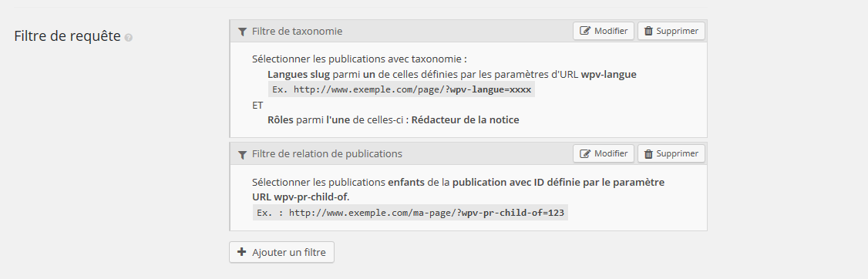Click the help icon beside Filtre de requête
The image size is (868, 279).
point(129,38)
